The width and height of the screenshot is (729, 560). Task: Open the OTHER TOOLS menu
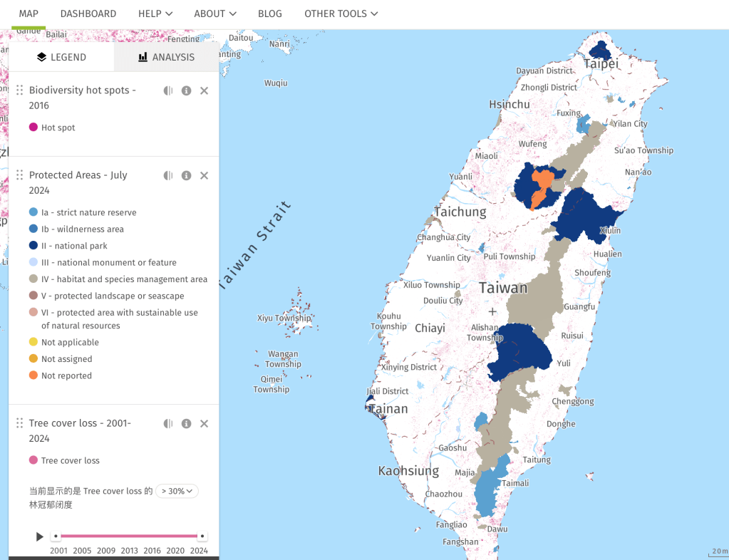[341, 14]
